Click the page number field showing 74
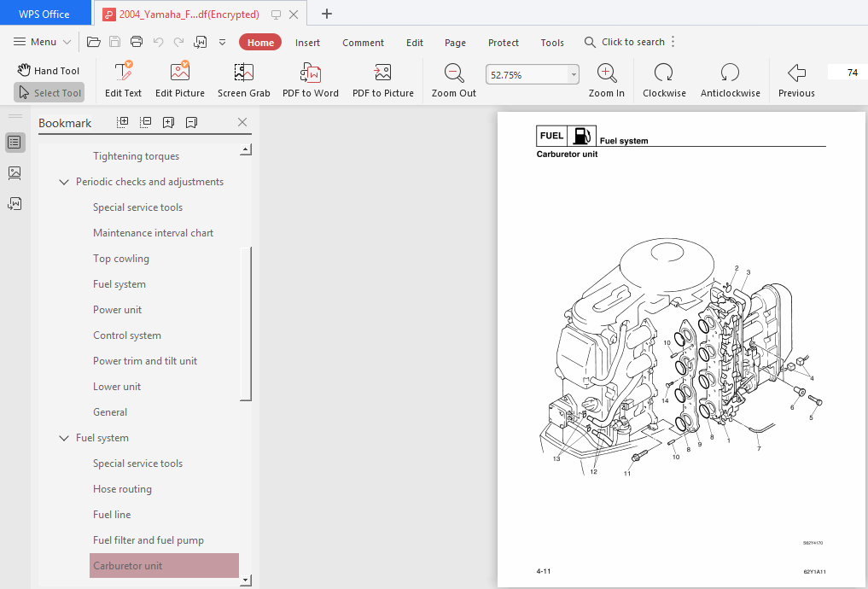This screenshot has width=868, height=589. 848,73
